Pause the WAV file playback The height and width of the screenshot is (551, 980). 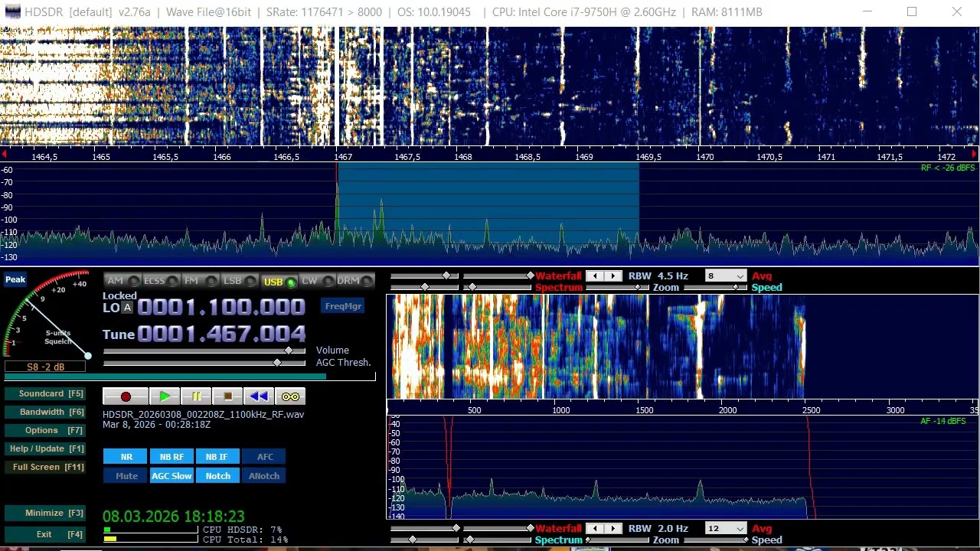[196, 396]
